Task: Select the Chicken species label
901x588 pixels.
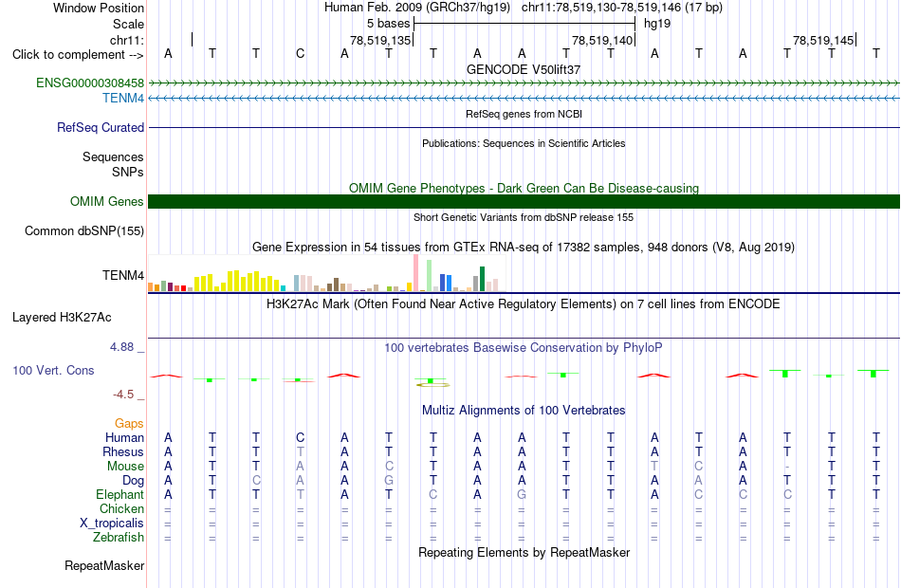Action: [121, 508]
